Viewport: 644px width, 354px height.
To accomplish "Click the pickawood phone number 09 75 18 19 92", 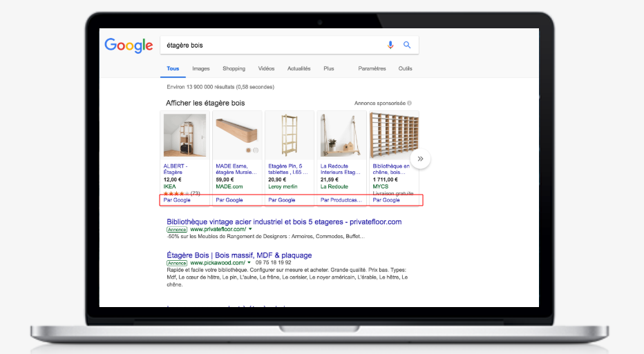I will click(x=273, y=262).
